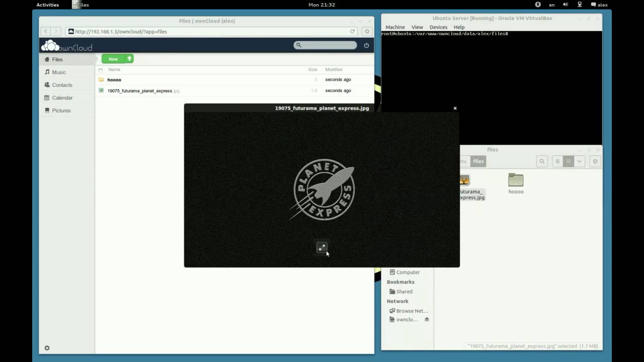Click the network icon in top bar
The width and height of the screenshot is (644, 362).
580,5
